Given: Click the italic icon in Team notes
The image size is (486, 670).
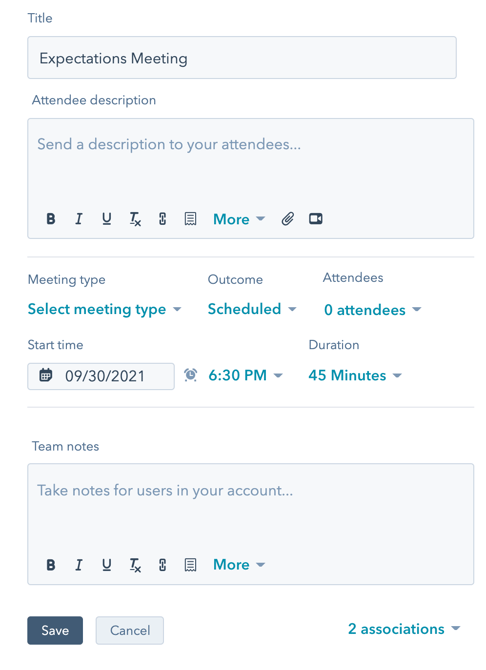Looking at the screenshot, I should click(x=79, y=565).
